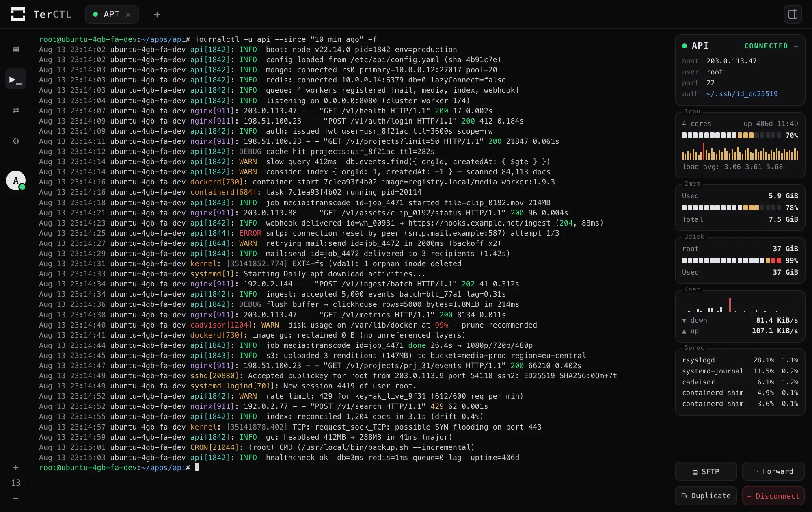The width and height of the screenshot is (812, 512).
Task: Switch to the API session tab
Action: 111,14
